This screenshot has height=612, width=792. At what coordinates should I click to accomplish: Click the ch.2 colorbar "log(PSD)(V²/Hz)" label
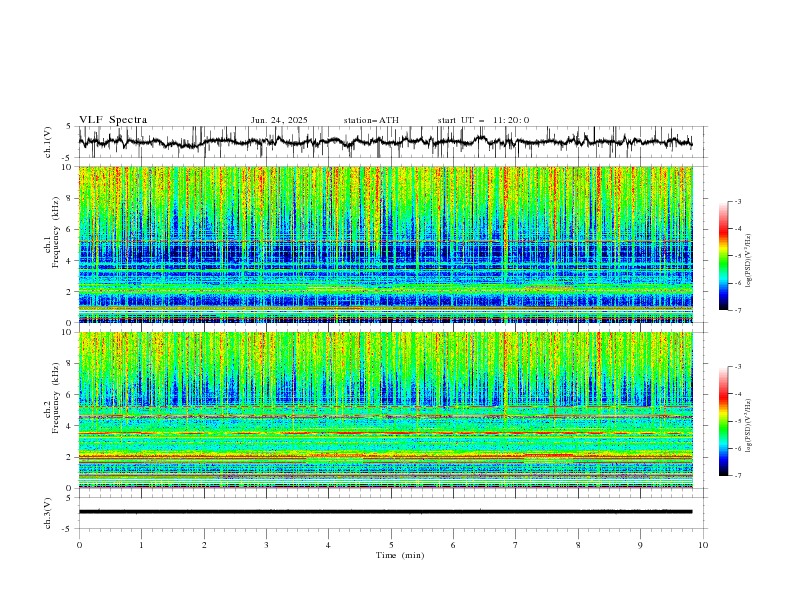point(749,426)
